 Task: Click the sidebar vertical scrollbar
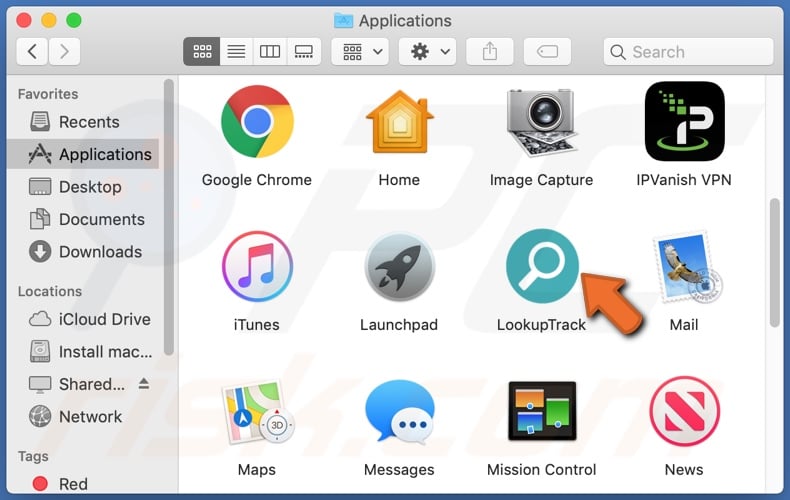[169, 217]
